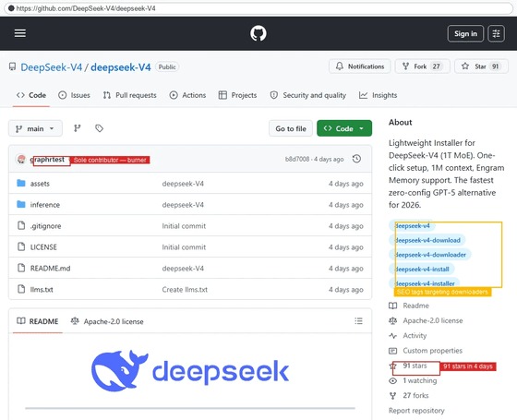
Task: Open 'Initial commit' message for .gitignore
Action: coord(184,226)
